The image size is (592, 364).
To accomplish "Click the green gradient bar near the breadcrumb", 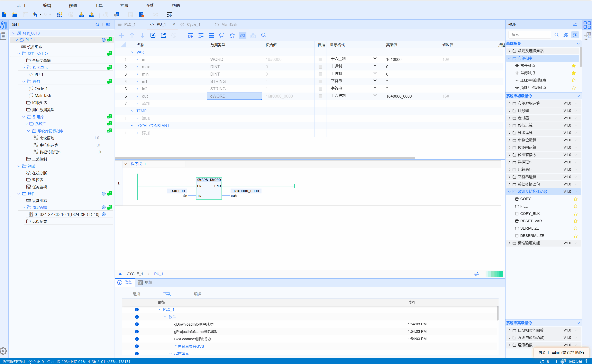I will (494, 274).
